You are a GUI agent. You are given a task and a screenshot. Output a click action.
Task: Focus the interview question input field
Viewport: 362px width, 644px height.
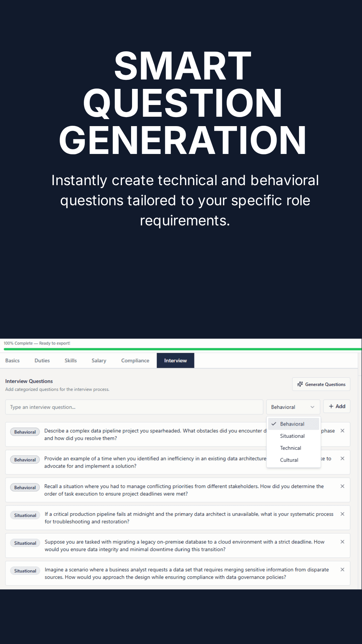(x=134, y=407)
